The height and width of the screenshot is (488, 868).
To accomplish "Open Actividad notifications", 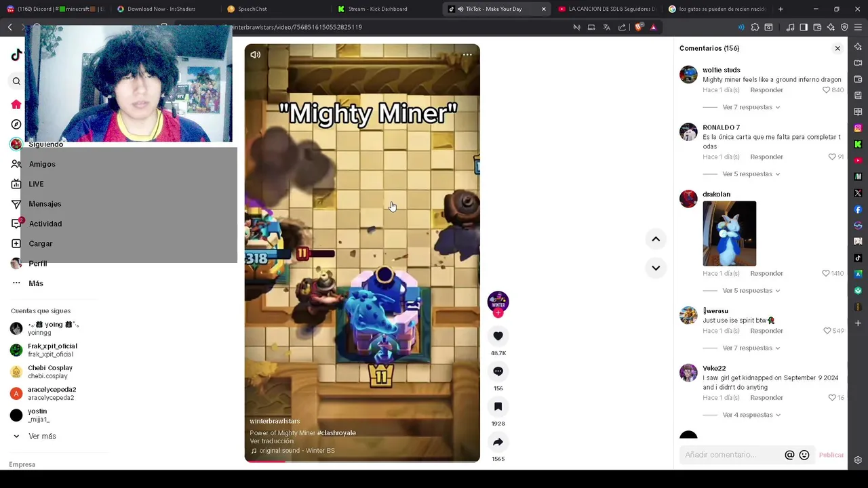I will 45,224.
